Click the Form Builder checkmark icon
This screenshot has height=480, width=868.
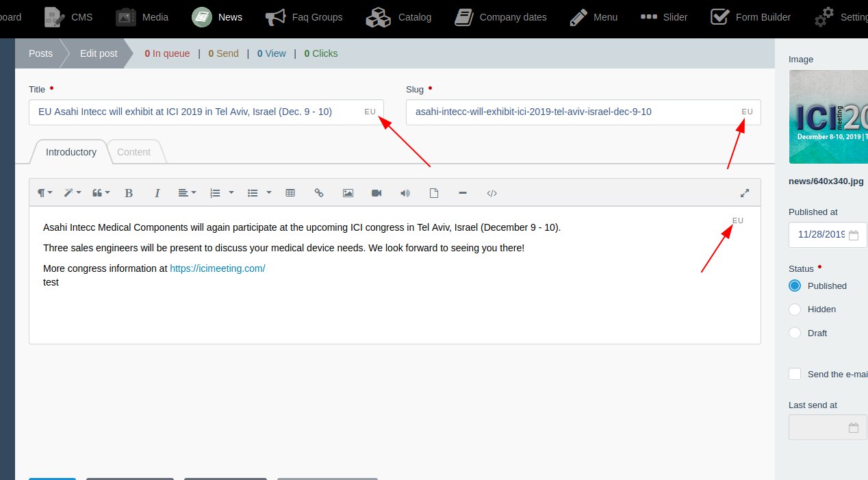tap(719, 17)
